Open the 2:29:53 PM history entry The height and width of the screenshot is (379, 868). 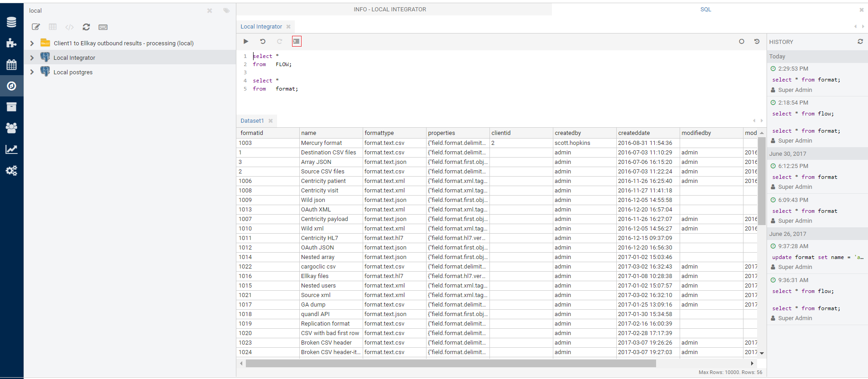pyautogui.click(x=817, y=79)
